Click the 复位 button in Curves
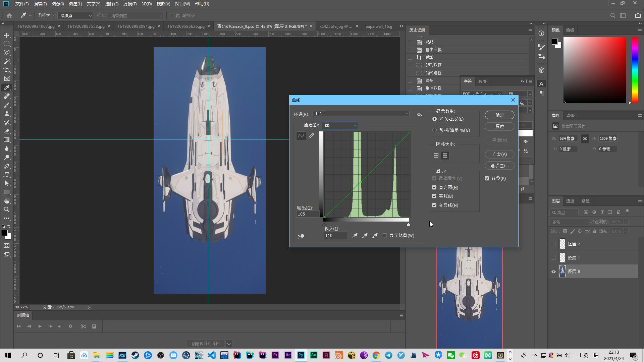Screen dimensions: 644x362 pos(499,126)
